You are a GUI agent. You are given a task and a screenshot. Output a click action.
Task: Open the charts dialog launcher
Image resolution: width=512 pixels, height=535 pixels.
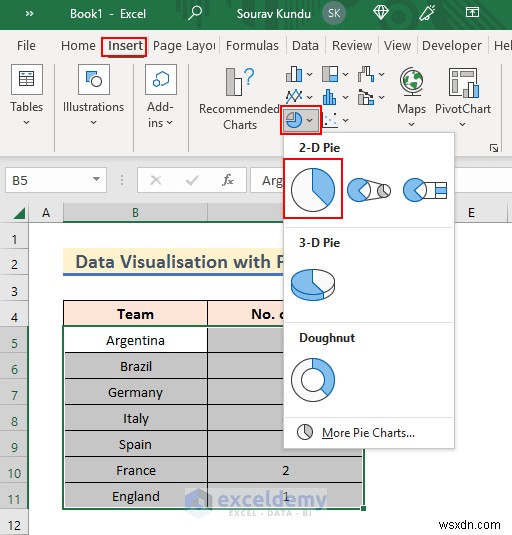tap(494, 148)
